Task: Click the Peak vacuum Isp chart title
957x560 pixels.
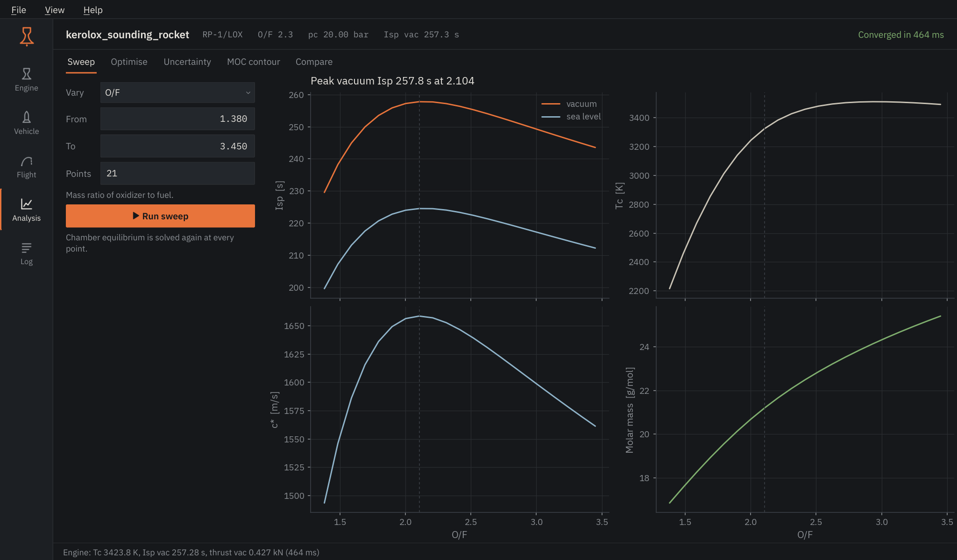Action: [x=392, y=81]
